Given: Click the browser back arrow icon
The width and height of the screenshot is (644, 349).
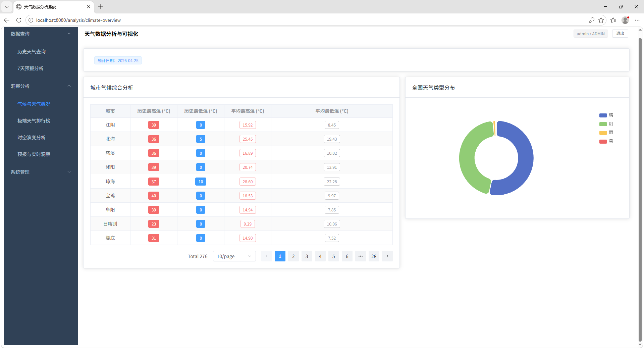Looking at the screenshot, I should (x=7, y=20).
